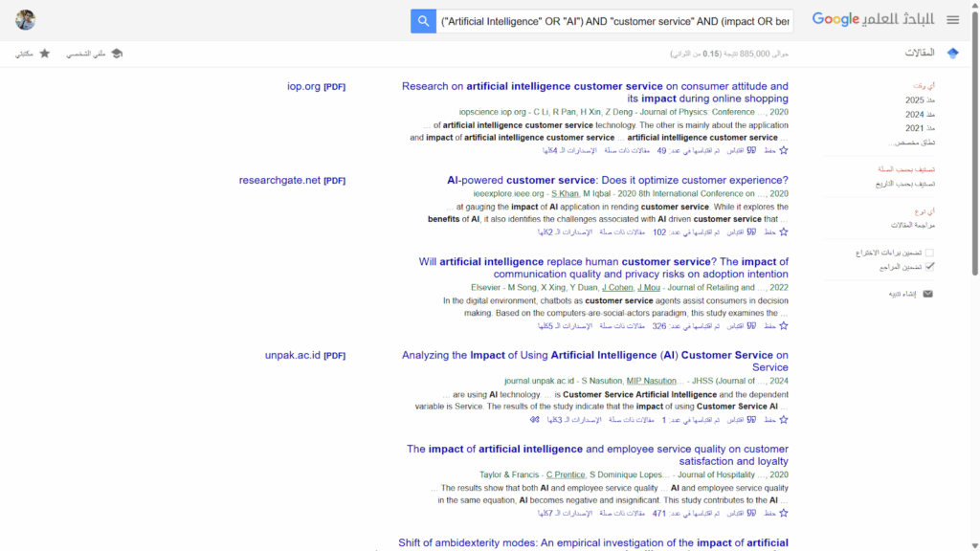Open related articles for 'AI-powered customer service'
The height and width of the screenshot is (551, 980).
pyautogui.click(x=622, y=232)
